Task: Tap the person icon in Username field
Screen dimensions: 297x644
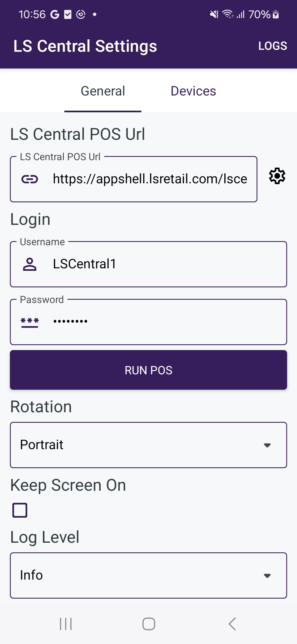Action: tap(30, 264)
